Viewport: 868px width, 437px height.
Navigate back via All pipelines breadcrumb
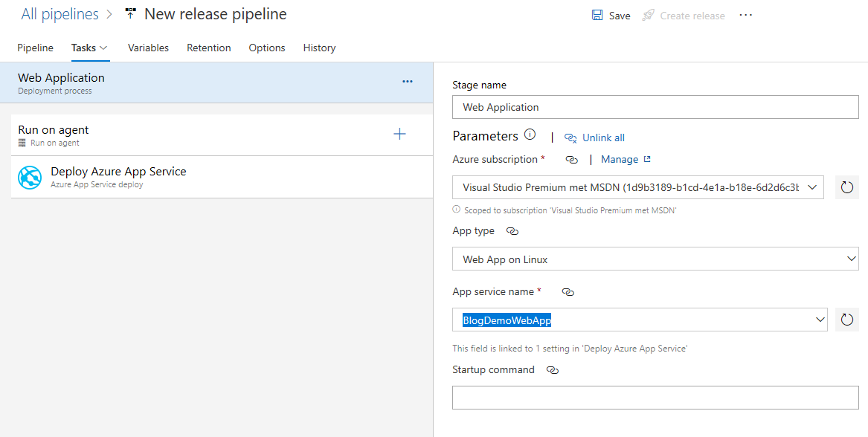click(60, 13)
